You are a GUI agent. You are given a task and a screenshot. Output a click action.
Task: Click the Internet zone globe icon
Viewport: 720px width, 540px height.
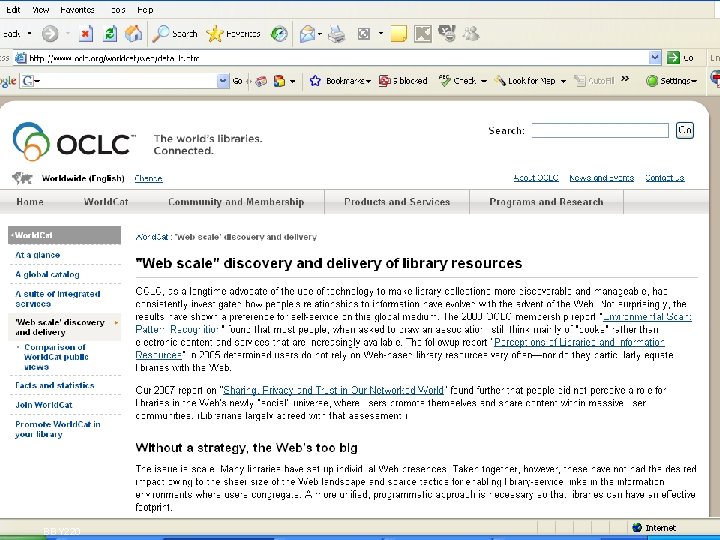[637, 528]
